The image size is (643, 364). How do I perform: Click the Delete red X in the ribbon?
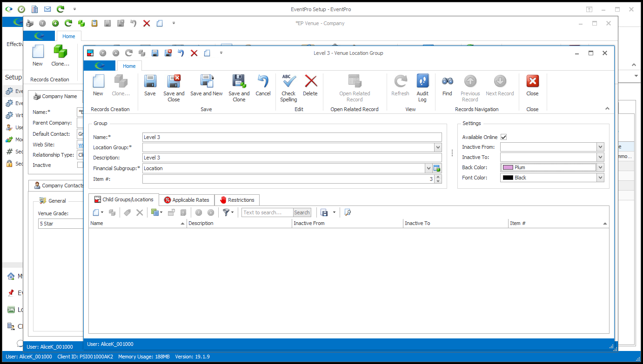[310, 81]
